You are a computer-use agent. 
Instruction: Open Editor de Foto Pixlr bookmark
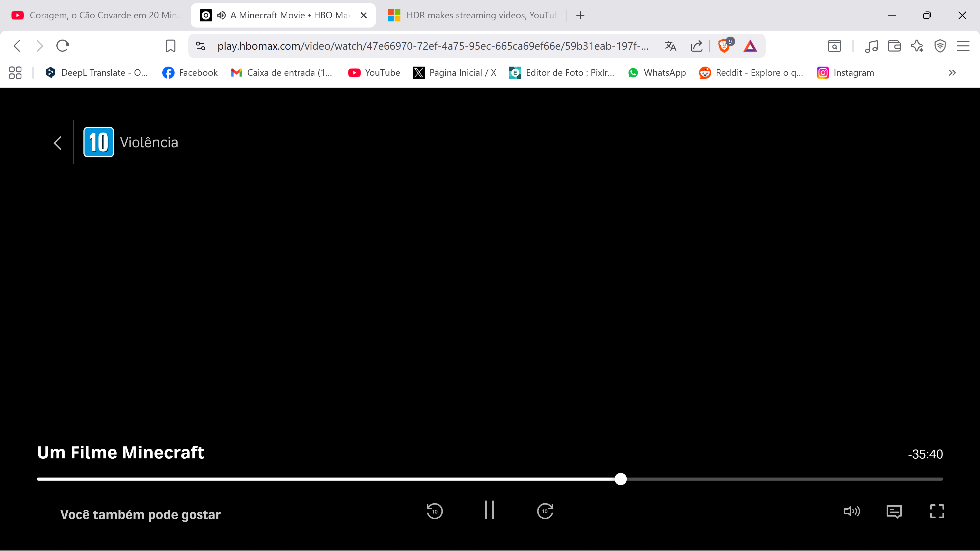(561, 73)
